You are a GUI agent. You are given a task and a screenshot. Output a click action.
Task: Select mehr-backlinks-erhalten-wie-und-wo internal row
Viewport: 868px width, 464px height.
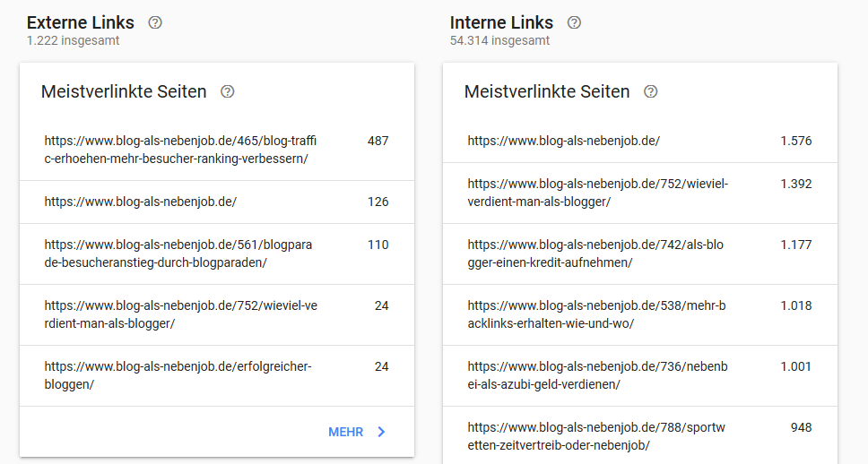[x=640, y=314]
